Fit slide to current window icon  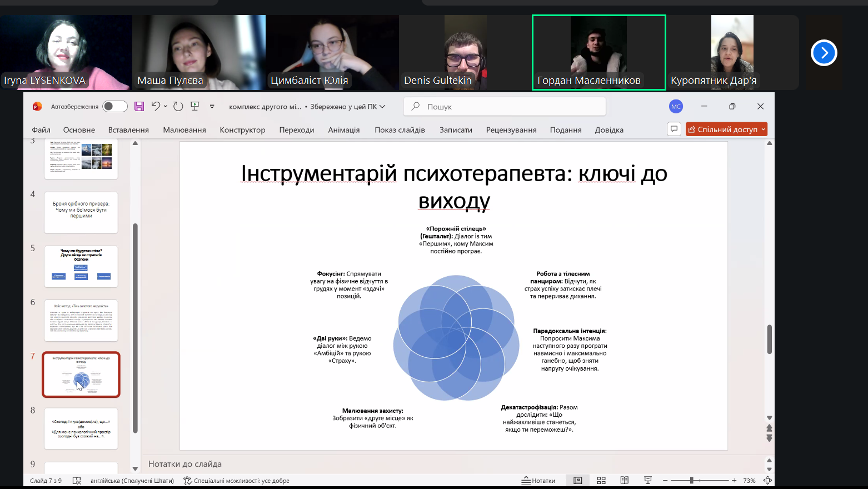[767, 481]
